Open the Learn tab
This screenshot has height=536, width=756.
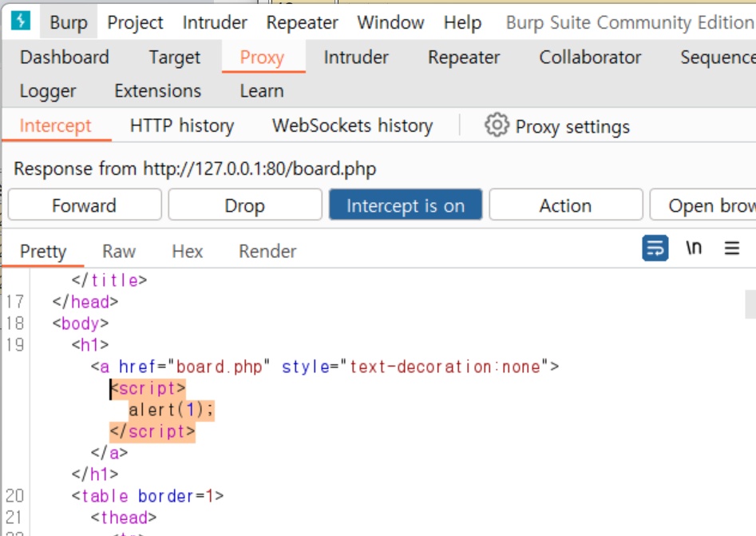click(x=262, y=91)
